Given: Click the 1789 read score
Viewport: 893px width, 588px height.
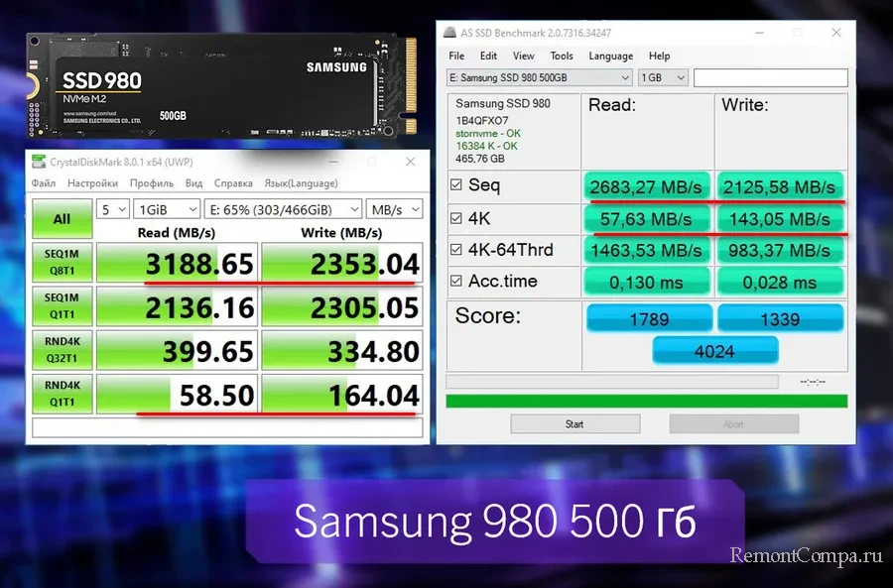Looking at the screenshot, I should pyautogui.click(x=649, y=318).
